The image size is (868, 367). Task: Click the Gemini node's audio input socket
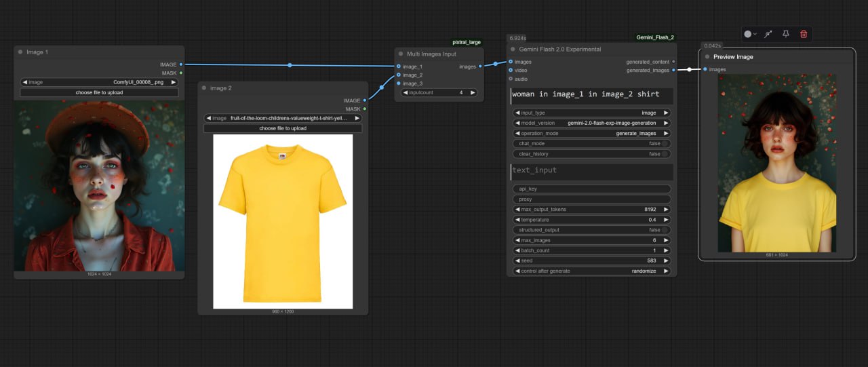pos(511,79)
